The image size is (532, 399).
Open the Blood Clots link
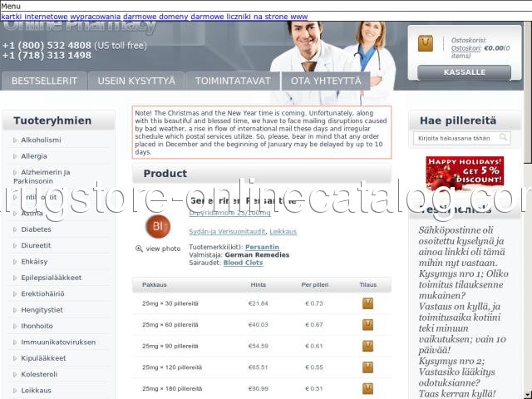[x=243, y=263]
